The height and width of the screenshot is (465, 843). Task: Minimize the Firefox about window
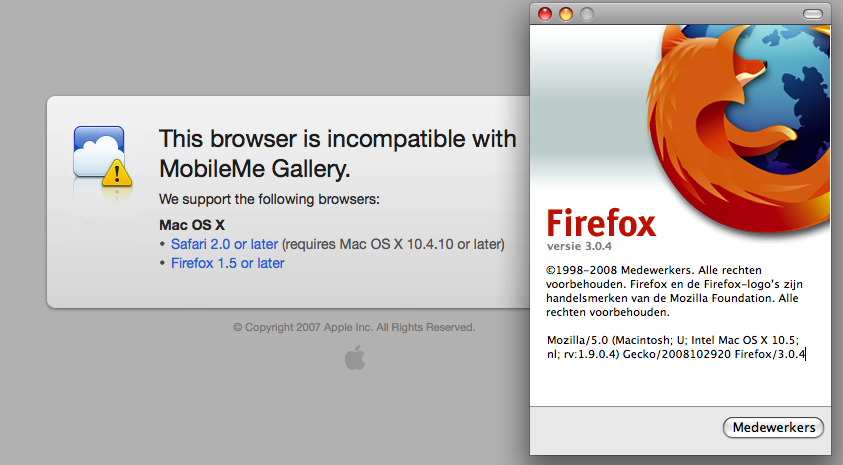pyautogui.click(x=566, y=14)
